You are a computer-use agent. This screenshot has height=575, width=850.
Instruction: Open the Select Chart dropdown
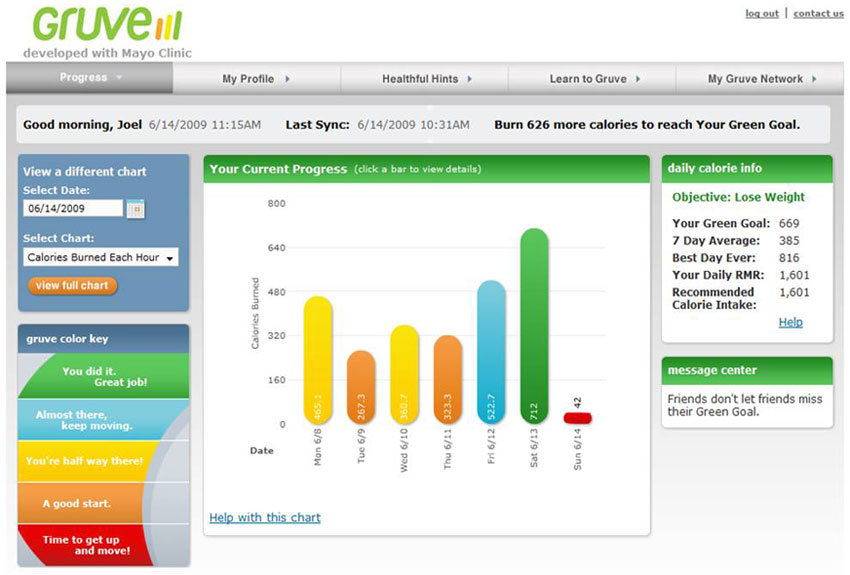(101, 257)
